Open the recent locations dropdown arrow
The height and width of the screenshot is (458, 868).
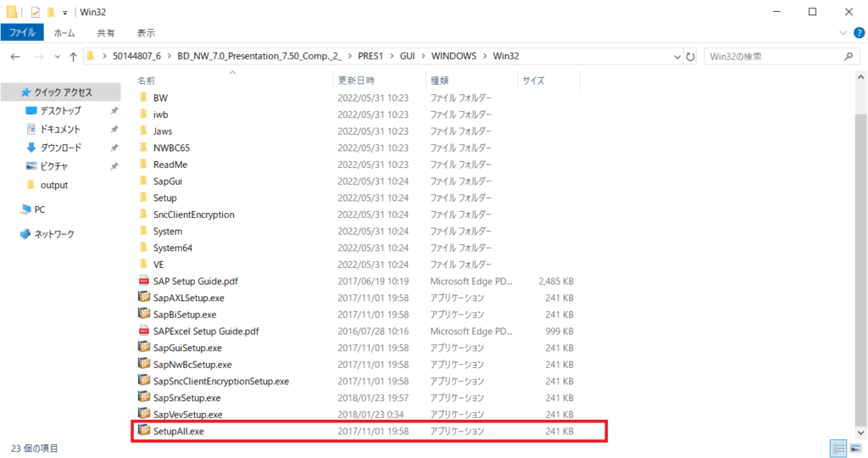(x=57, y=57)
